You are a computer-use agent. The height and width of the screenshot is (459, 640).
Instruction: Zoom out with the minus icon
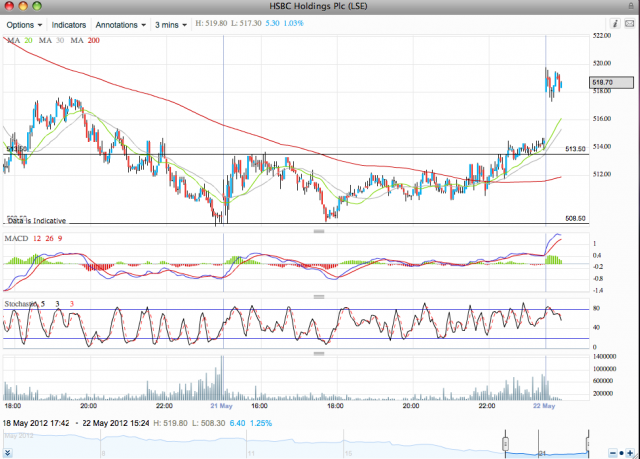click(x=612, y=452)
